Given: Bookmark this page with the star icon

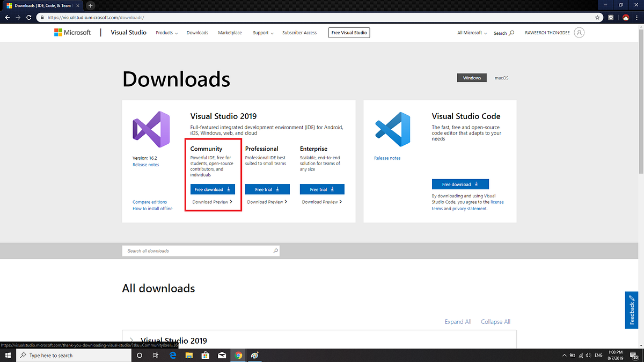Looking at the screenshot, I should pyautogui.click(x=597, y=17).
